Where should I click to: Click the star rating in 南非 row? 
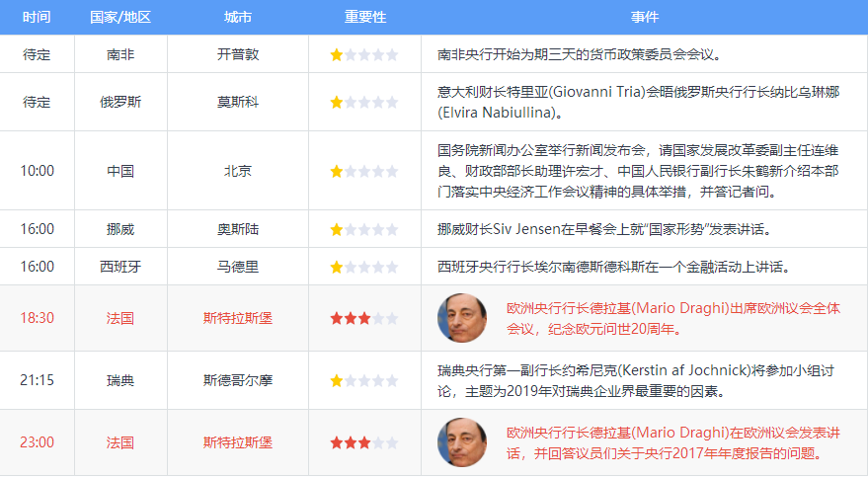tap(363, 55)
